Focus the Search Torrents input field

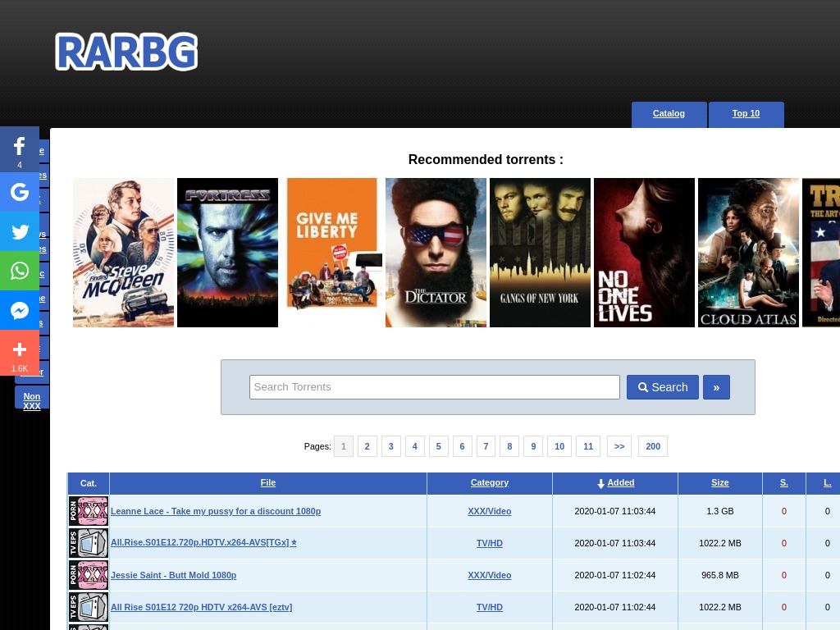tap(435, 387)
